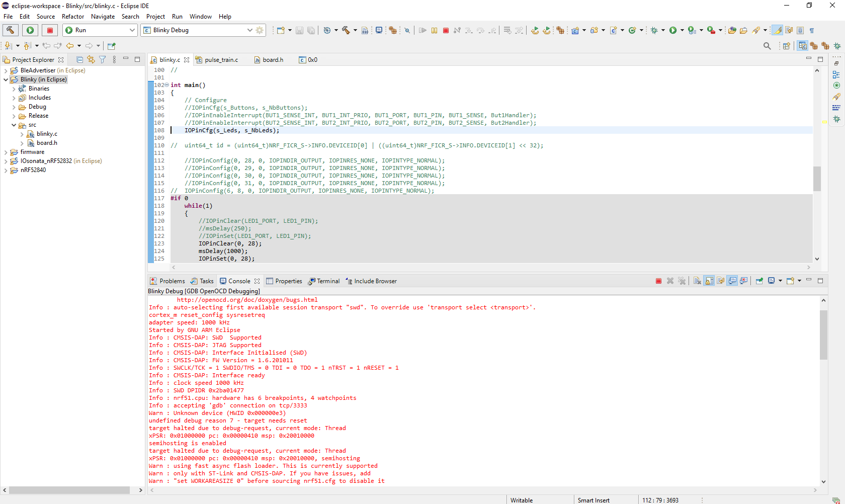Click the Open Terminal monitor icon
The height and width of the screenshot is (504, 845).
pos(379,30)
